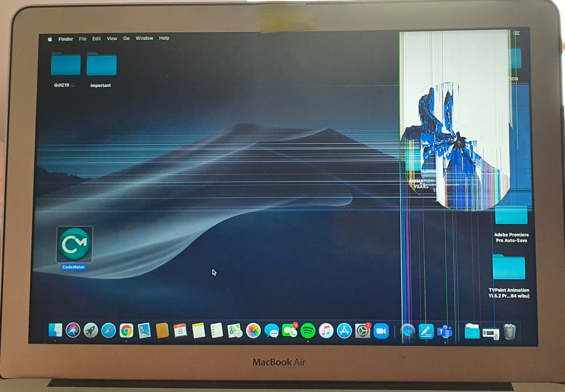This screenshot has height=392, width=565.
Task: Open Safari from the Dock
Action: click(x=109, y=330)
